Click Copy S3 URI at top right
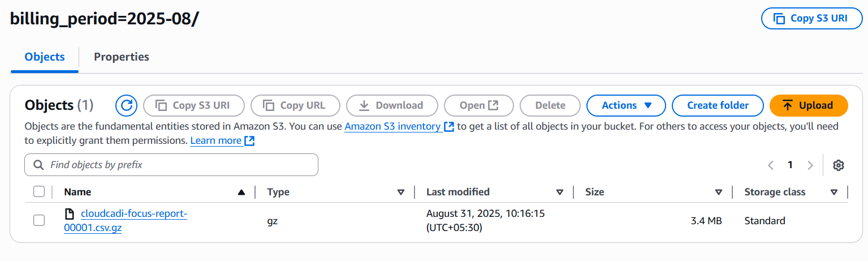 pyautogui.click(x=812, y=18)
